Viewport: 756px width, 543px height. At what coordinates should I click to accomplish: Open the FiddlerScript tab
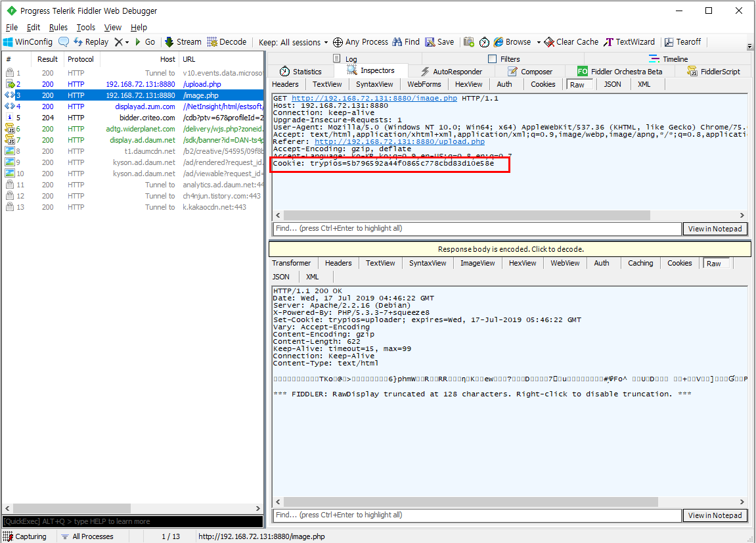click(x=713, y=72)
